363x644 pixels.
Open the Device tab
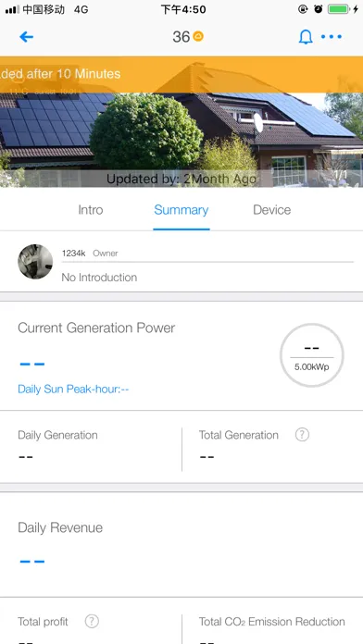point(271,210)
